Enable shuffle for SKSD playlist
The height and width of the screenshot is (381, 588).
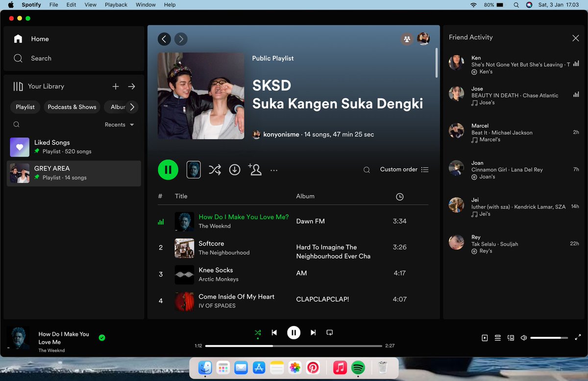tap(215, 170)
